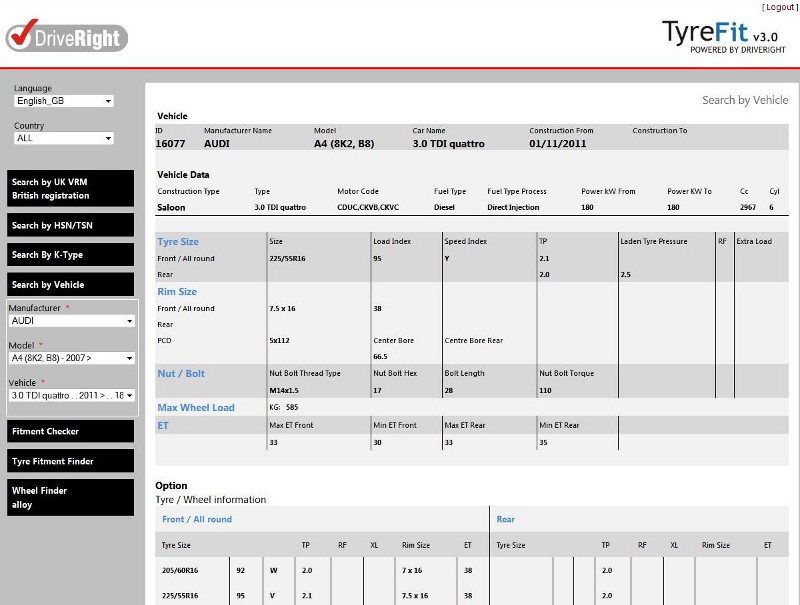Click PCD value 5x112

click(279, 340)
